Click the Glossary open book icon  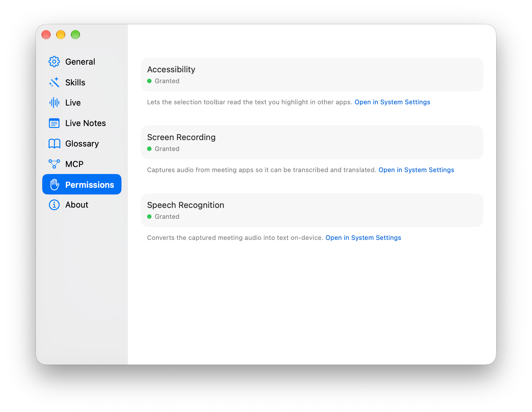pyautogui.click(x=54, y=144)
